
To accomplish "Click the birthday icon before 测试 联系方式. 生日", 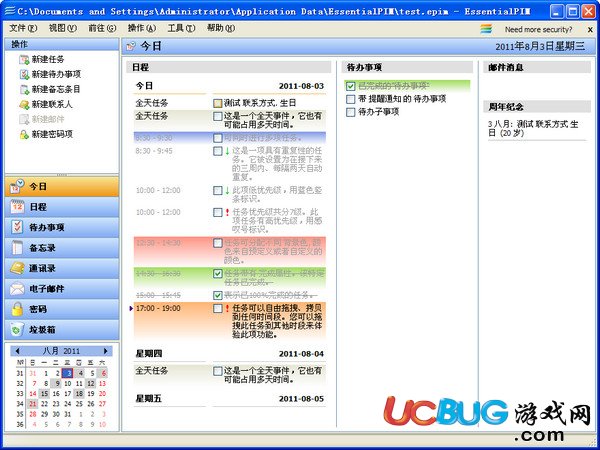I will coord(218,103).
